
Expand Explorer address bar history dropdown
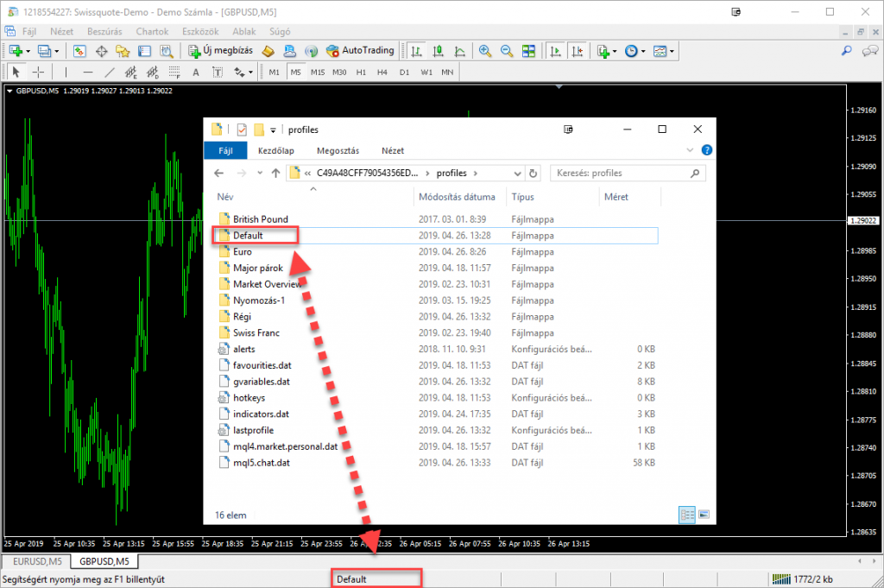tap(517, 173)
